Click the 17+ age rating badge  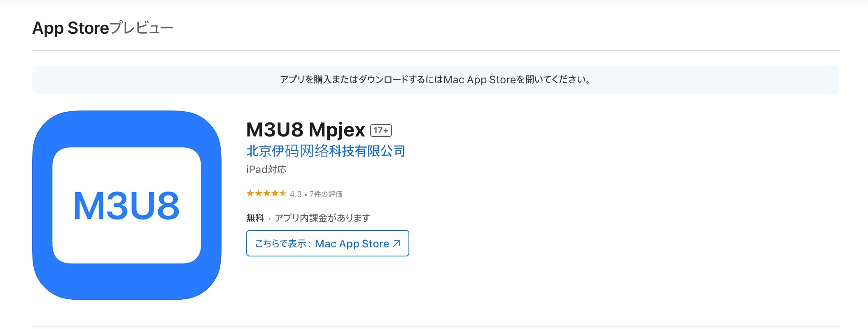pyautogui.click(x=381, y=130)
